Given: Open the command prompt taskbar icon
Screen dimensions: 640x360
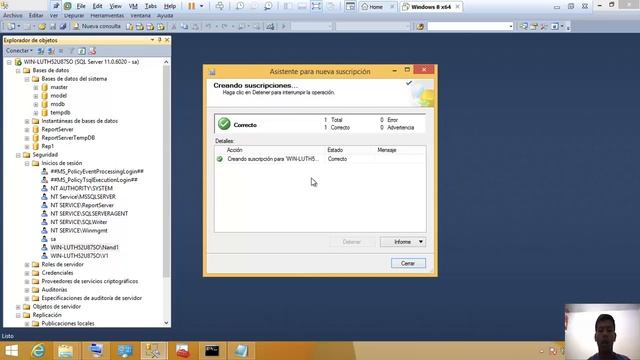Looking at the screenshot, I should tap(212, 351).
